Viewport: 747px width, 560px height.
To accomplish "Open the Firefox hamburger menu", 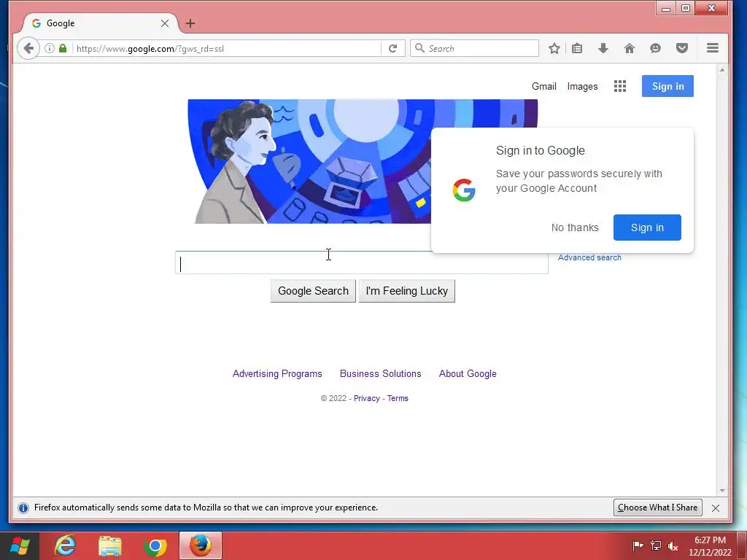I will point(712,48).
